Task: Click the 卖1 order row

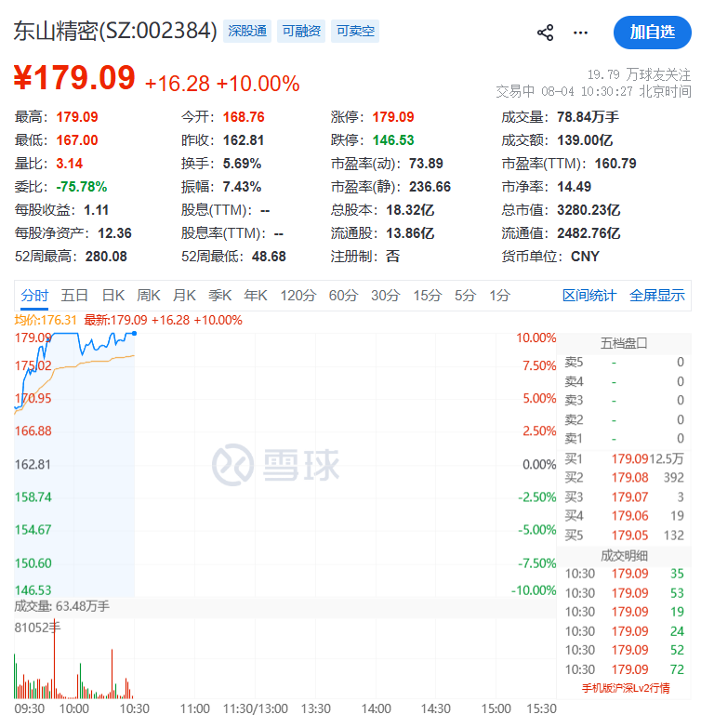Action: coord(624,438)
